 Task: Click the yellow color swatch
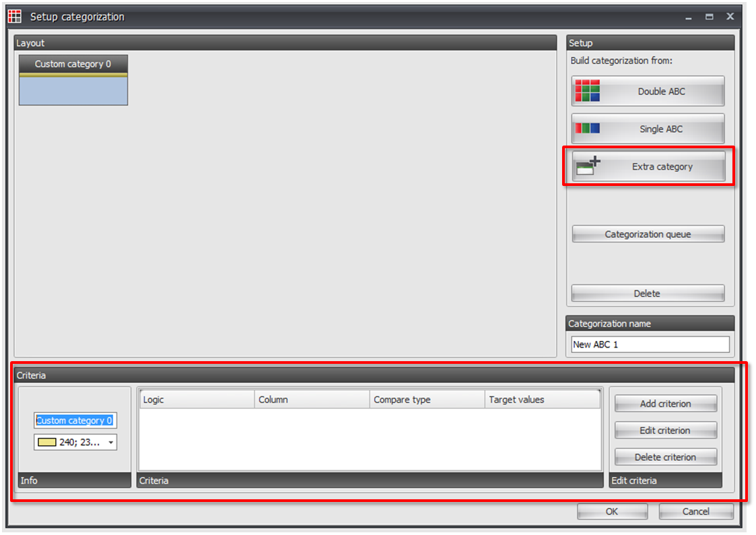click(46, 443)
